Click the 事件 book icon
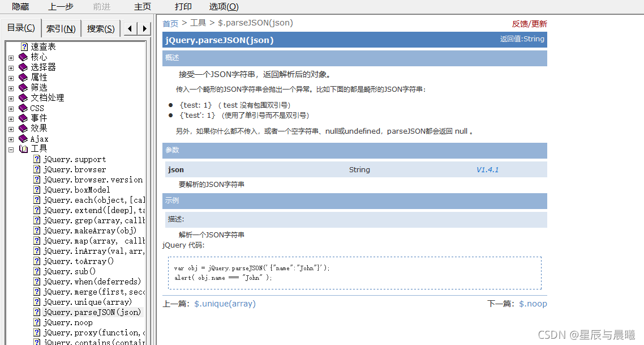Screen dimensions: 644x345 (23, 118)
